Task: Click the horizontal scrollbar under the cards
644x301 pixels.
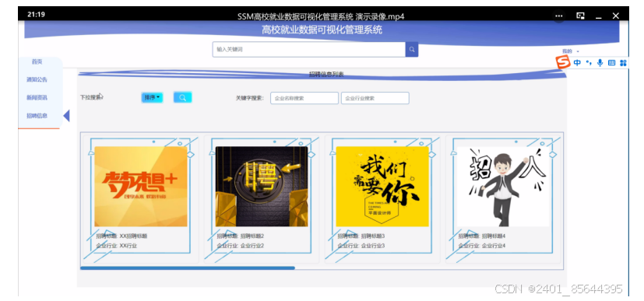Action: tap(188, 268)
